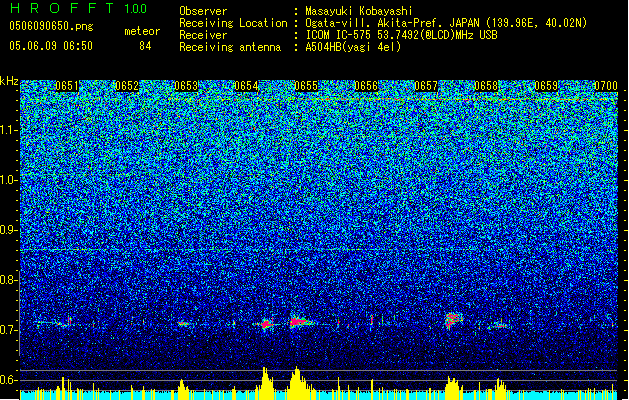This screenshot has width=629, height=400.
Task: Click observer name Masayuki Kobayashi
Action: 359,11
